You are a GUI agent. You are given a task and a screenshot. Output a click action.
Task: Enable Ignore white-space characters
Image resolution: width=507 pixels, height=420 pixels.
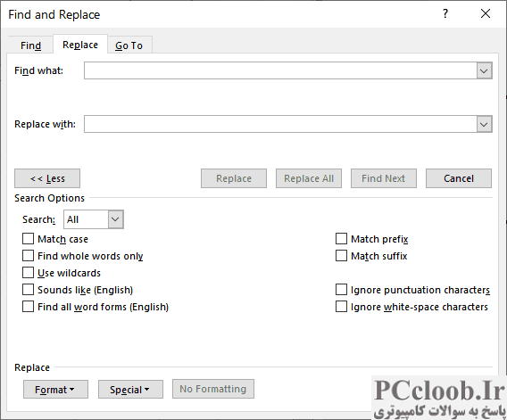point(341,307)
